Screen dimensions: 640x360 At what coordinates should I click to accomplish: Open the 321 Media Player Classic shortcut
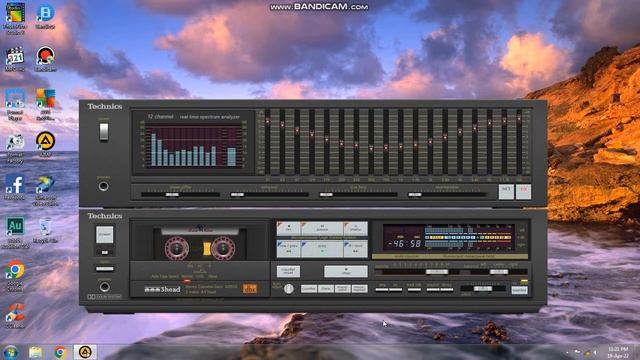click(15, 59)
